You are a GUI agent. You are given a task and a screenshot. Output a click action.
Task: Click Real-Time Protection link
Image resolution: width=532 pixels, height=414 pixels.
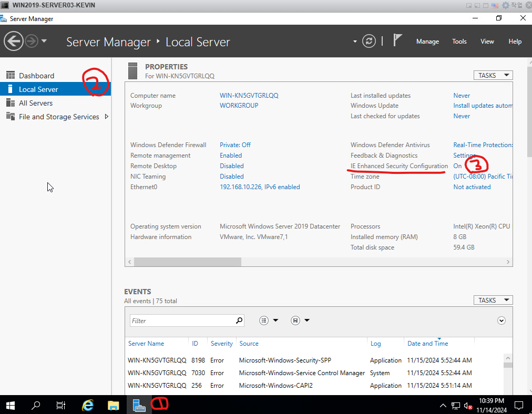[483, 145]
